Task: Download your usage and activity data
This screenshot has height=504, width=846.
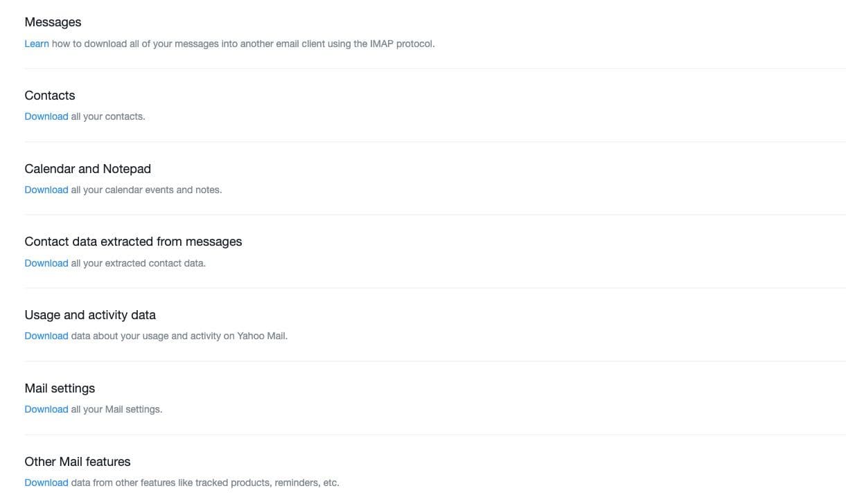Action: [x=46, y=336]
